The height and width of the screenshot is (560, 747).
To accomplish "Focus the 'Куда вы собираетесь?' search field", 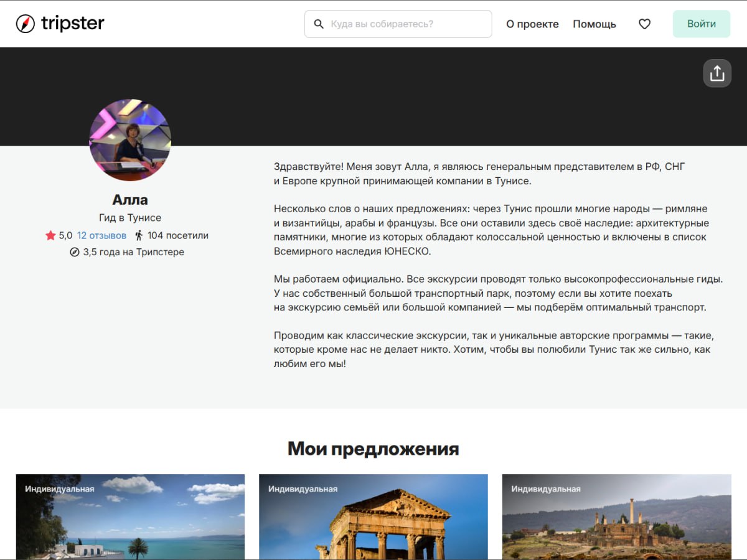I will [398, 24].
